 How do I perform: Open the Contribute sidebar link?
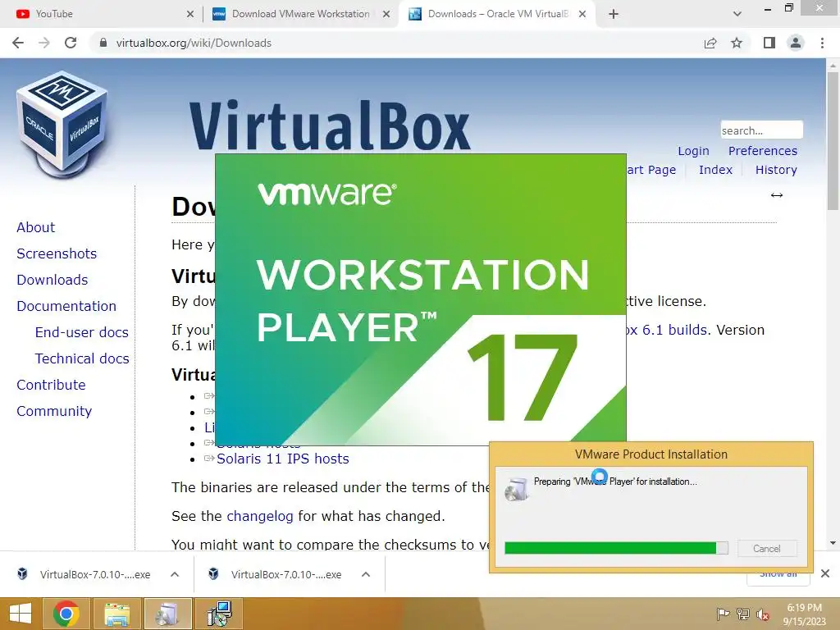click(x=51, y=385)
